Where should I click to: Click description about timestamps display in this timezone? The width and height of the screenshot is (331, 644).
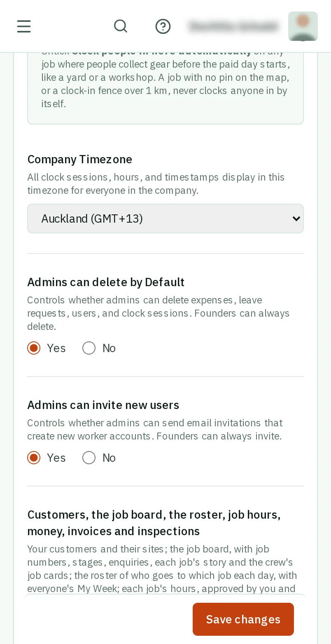[156, 183]
